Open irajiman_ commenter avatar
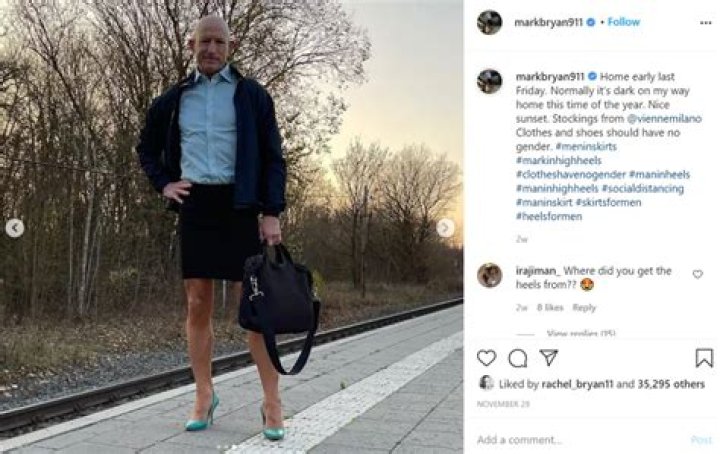The height and width of the screenshot is (454, 720). (489, 275)
